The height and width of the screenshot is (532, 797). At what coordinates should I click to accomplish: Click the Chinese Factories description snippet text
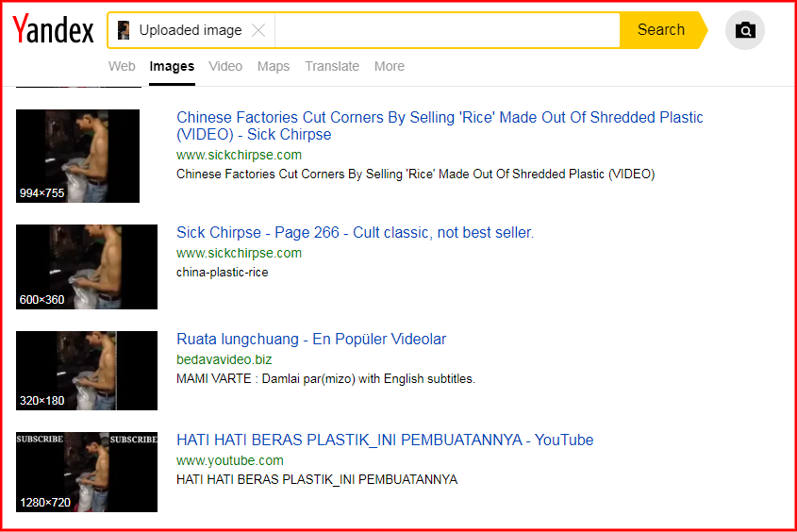(415, 175)
